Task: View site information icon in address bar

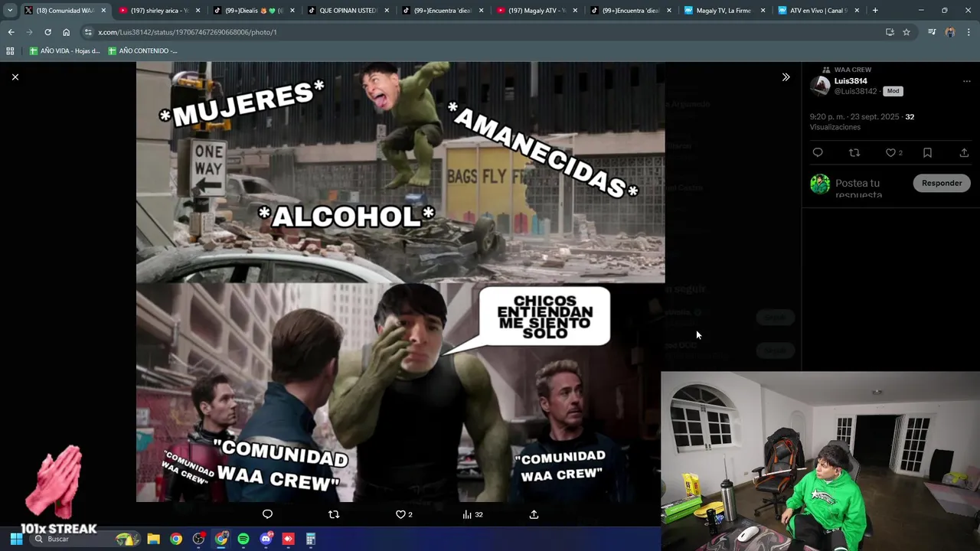Action: coord(88,32)
